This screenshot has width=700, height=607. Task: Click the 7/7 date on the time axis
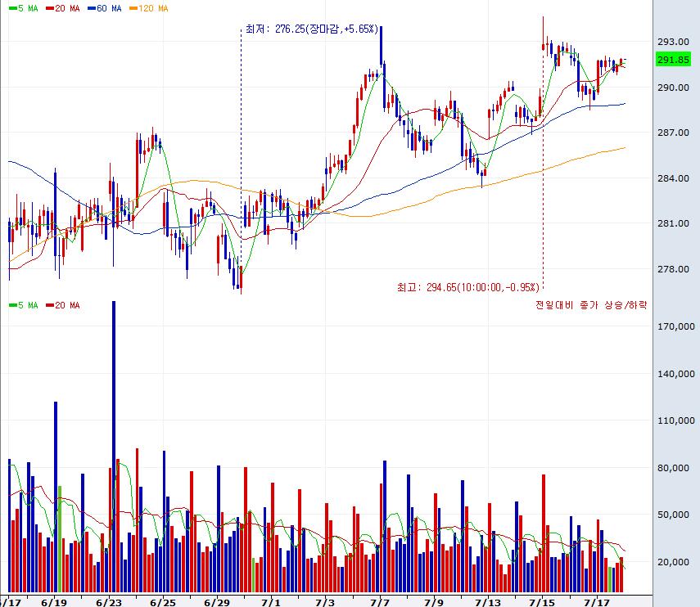379,603
